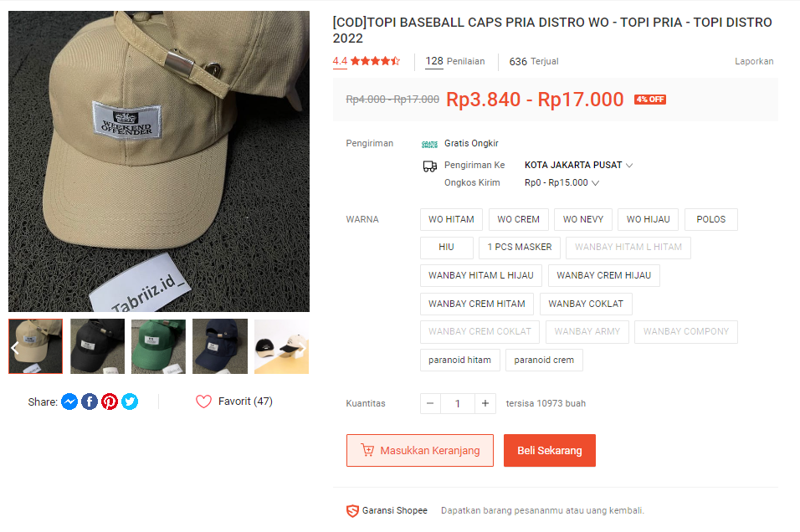Select WO HITAM color option
Viewport: 800px width, 532px height.
click(451, 219)
